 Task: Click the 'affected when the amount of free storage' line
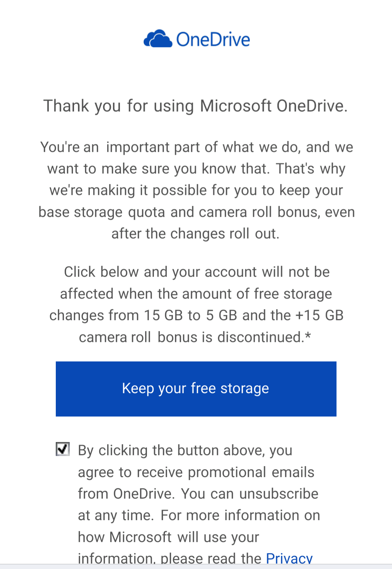tap(196, 294)
